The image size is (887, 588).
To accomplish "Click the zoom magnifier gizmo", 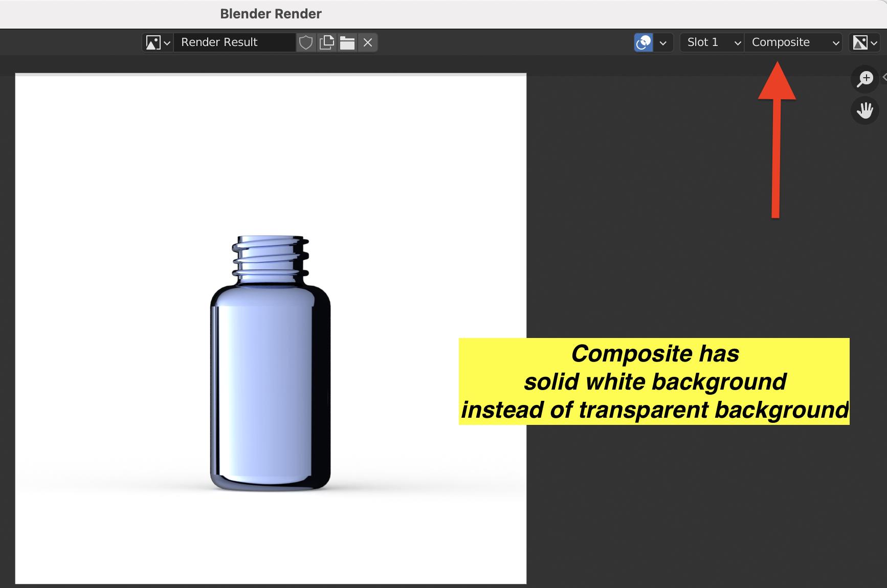I will click(865, 79).
